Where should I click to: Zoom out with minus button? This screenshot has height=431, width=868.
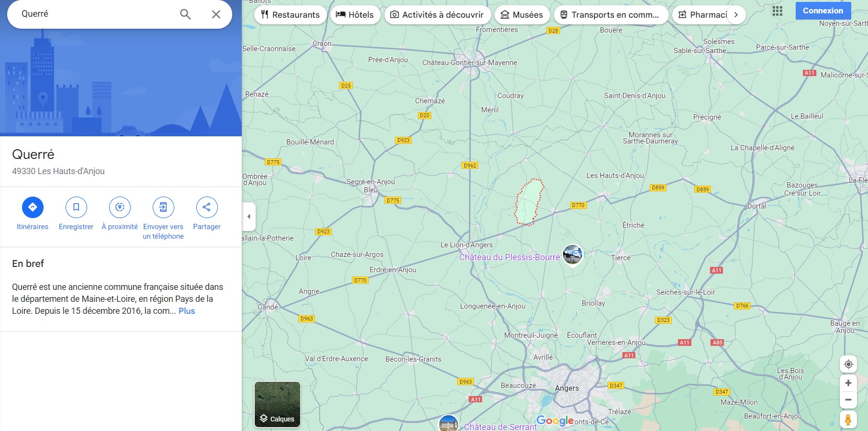click(848, 400)
